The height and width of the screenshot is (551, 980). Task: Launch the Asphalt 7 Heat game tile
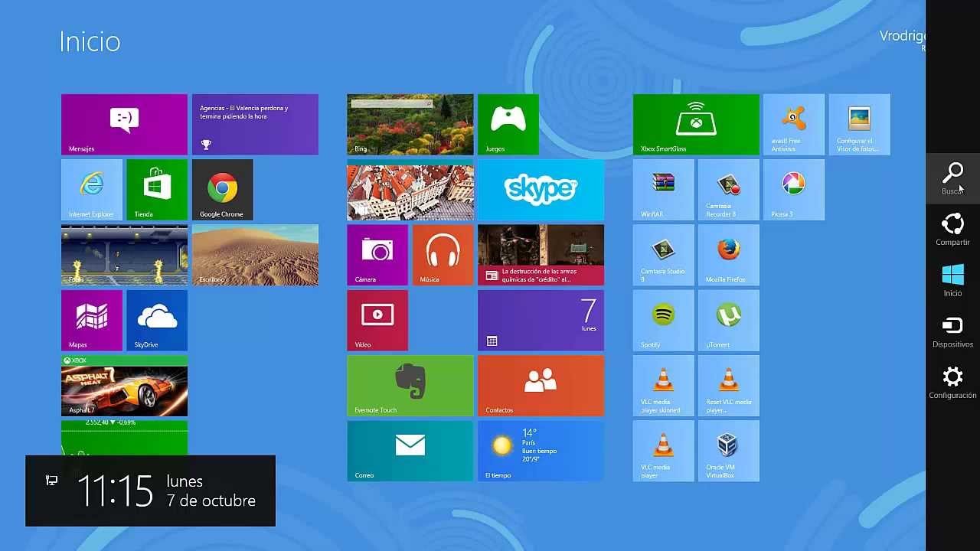pos(124,386)
